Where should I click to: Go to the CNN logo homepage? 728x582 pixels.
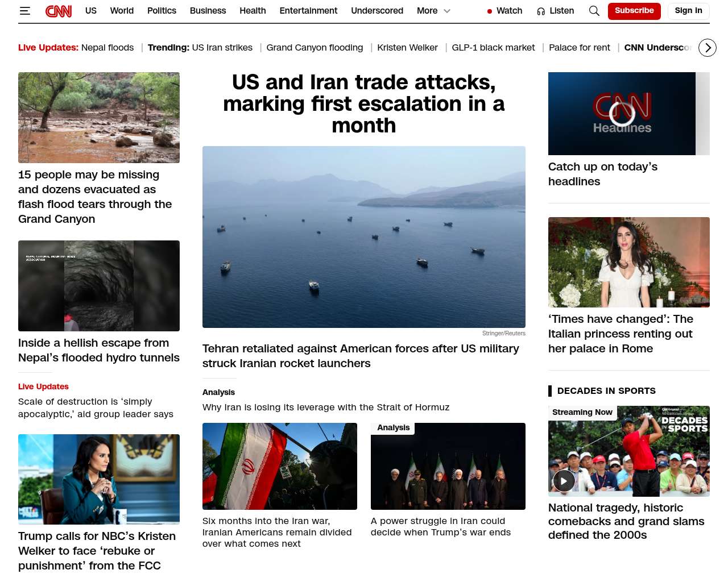(59, 11)
